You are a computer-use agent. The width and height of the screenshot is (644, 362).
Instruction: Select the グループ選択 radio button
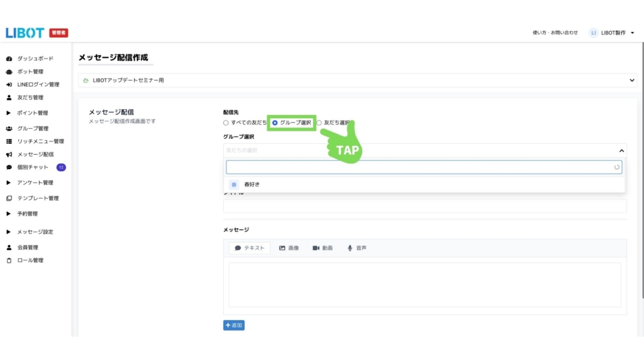275,123
